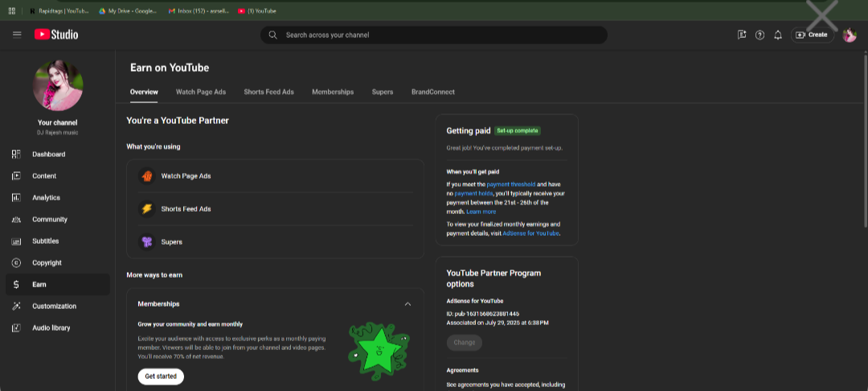Screen dimensions: 868x391
Task: Click the Watch Page Ads row text
Action: [x=186, y=175]
